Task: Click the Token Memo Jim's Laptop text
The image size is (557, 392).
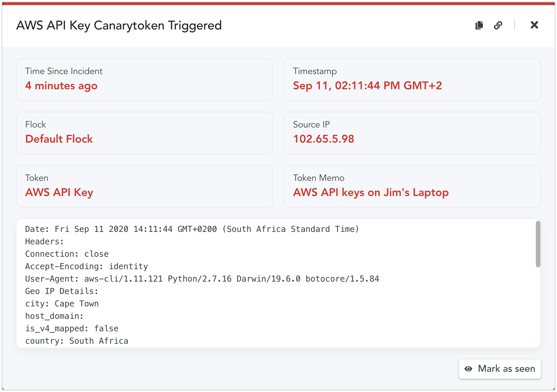Action: pos(371,193)
